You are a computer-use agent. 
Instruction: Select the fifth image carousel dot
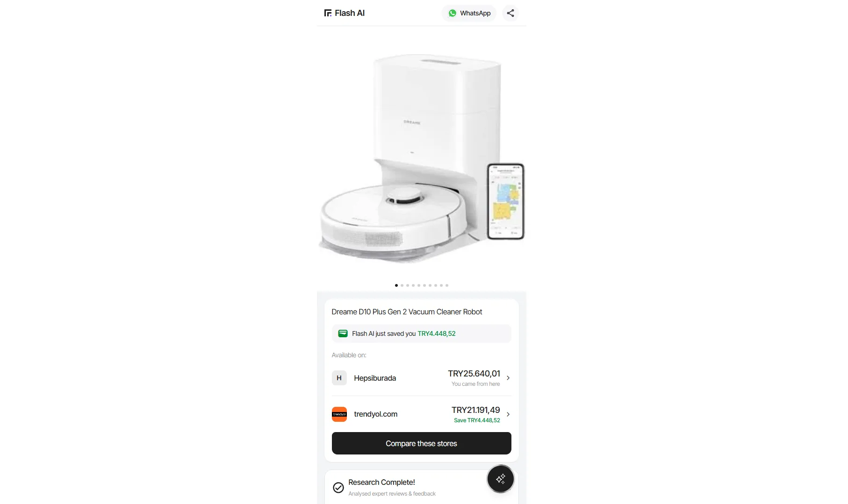click(419, 285)
